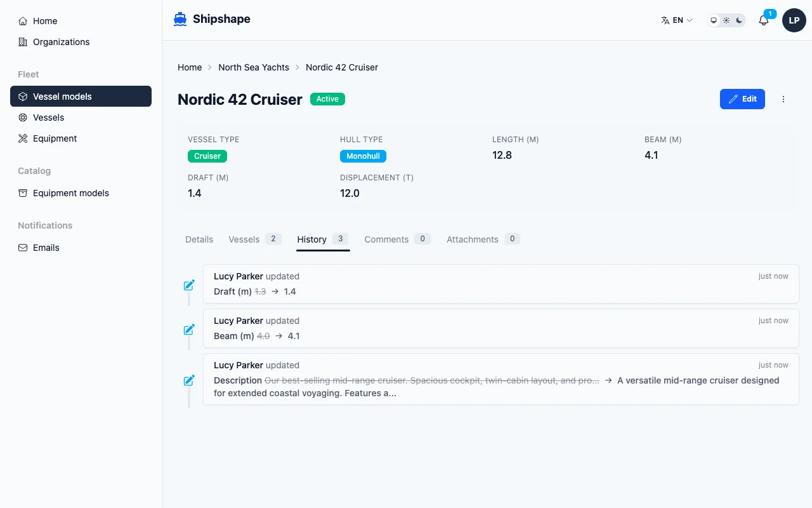Click the Home breadcrumb link

190,67
